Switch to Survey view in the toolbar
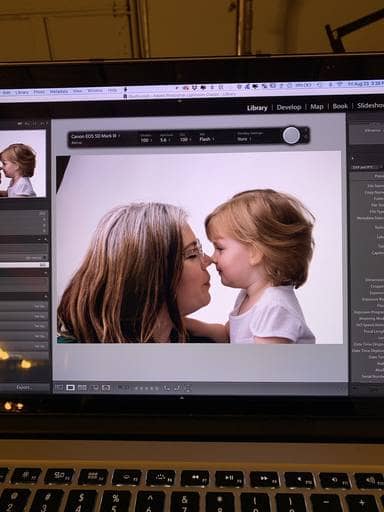 coord(95,388)
